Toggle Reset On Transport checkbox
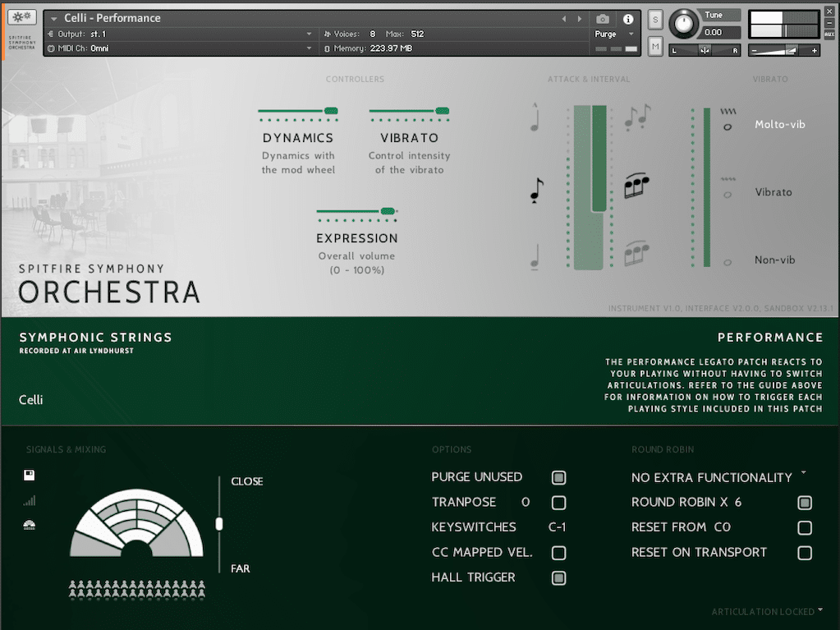The image size is (840, 630). tap(805, 553)
